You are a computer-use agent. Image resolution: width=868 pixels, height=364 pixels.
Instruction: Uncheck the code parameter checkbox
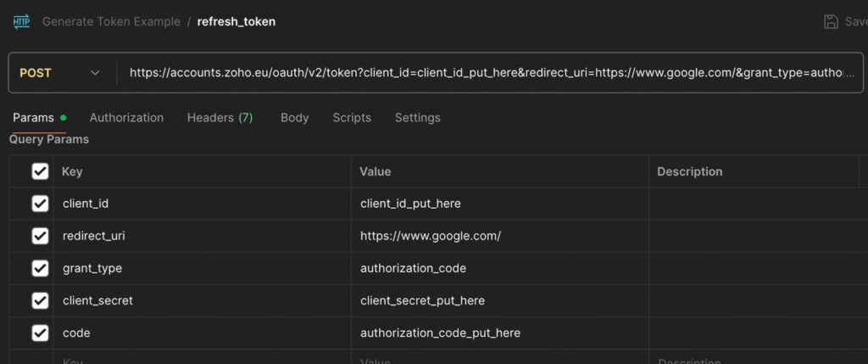(x=40, y=333)
